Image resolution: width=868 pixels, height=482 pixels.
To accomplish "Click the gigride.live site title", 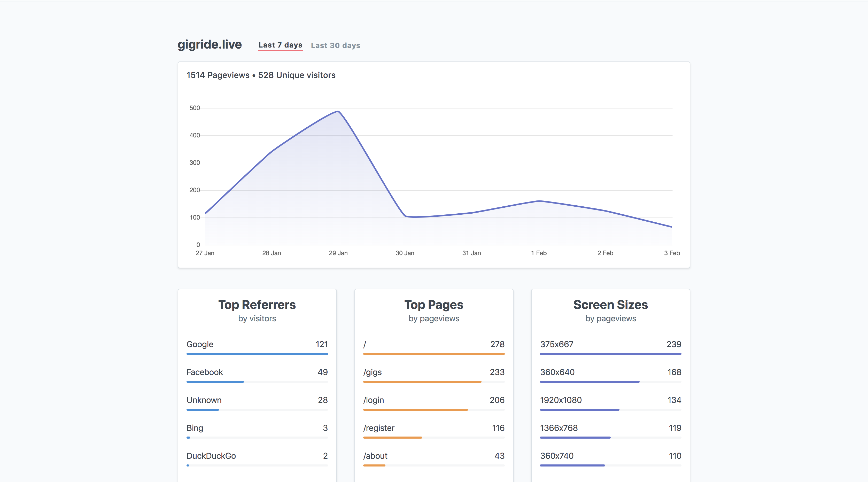I will pyautogui.click(x=210, y=44).
